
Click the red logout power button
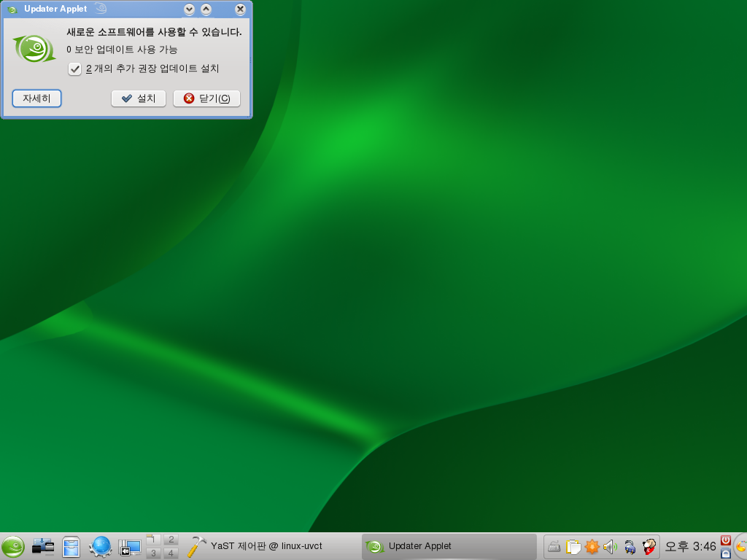coord(726,540)
